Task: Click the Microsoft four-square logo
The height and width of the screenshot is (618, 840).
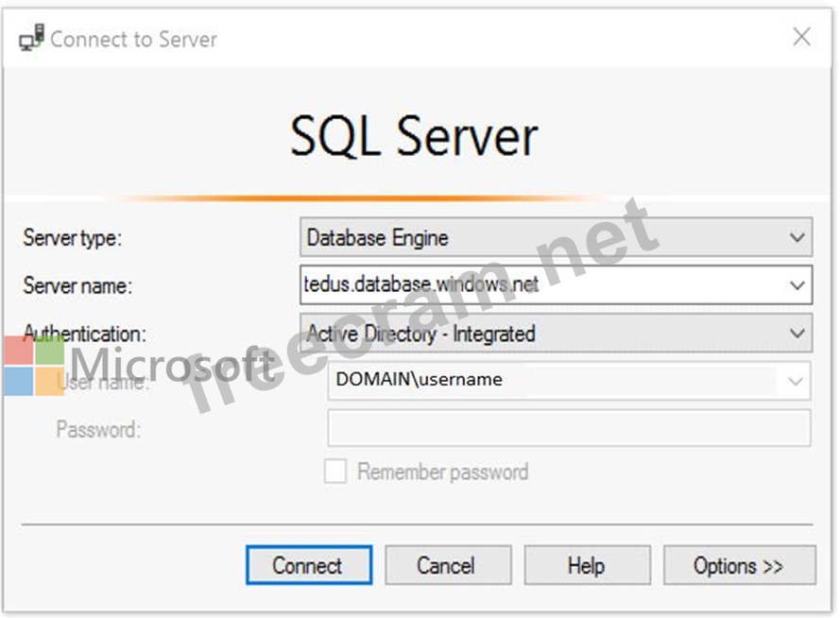Action: [x=34, y=365]
